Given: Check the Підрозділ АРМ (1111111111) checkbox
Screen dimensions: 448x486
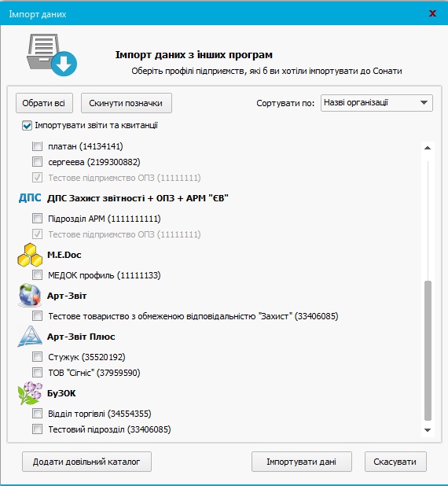Looking at the screenshot, I should tap(37, 219).
